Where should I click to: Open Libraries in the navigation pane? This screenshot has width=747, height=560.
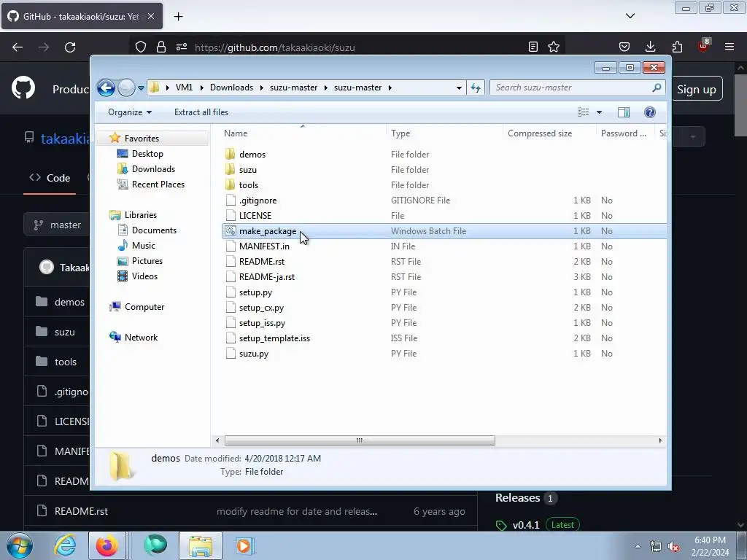click(141, 215)
